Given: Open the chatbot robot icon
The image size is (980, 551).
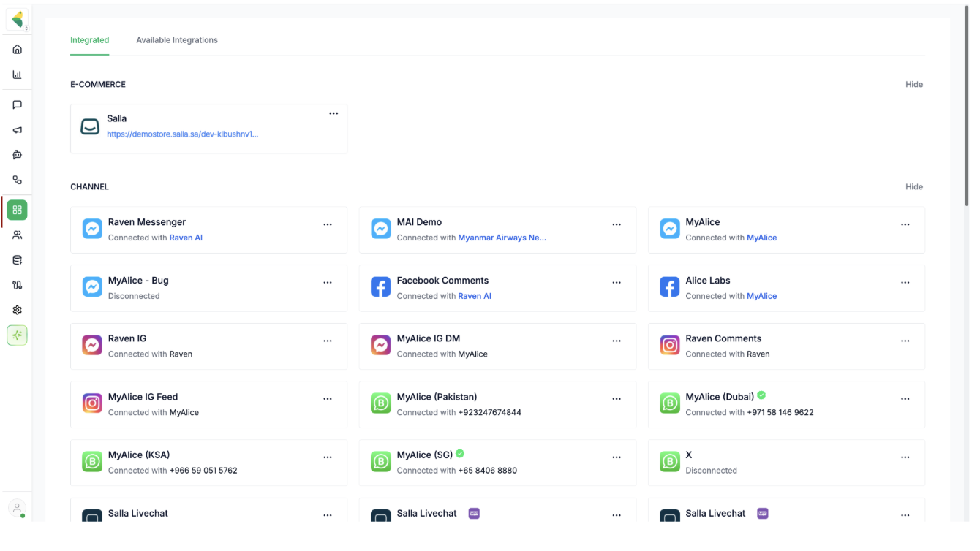Looking at the screenshot, I should coord(18,155).
